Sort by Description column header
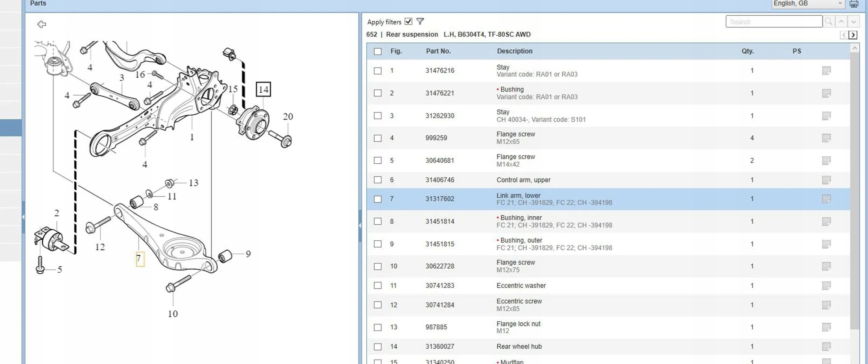Screen dimensions: 868x364 point(515,51)
